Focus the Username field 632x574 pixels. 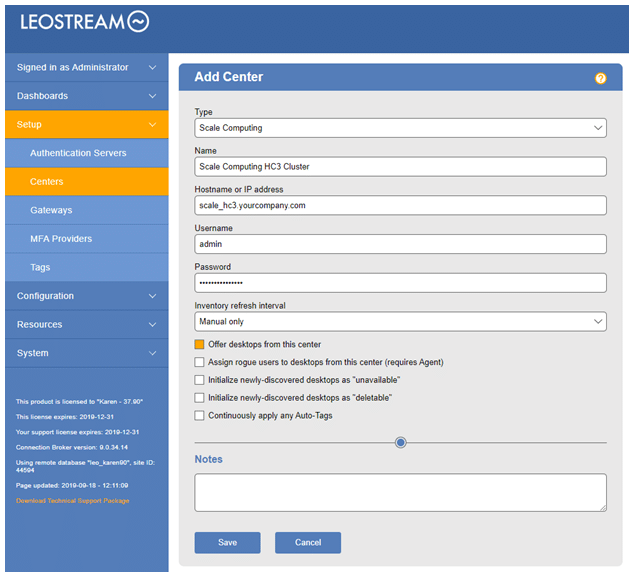point(400,244)
